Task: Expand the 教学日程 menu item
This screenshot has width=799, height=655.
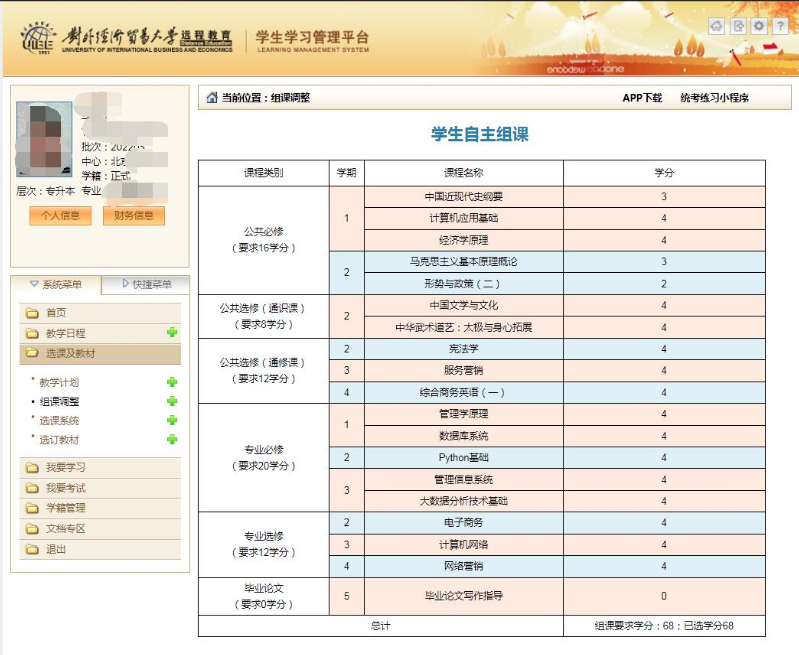Action: [x=100, y=333]
